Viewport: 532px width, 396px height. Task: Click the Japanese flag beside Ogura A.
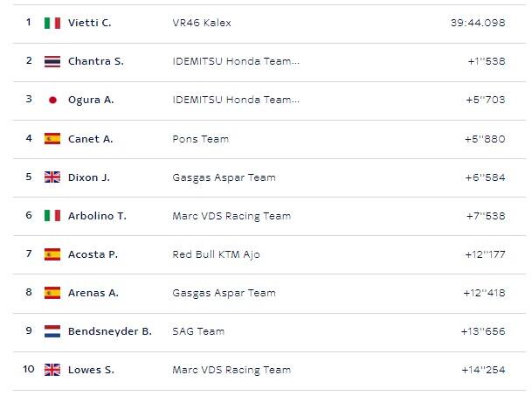(x=52, y=100)
